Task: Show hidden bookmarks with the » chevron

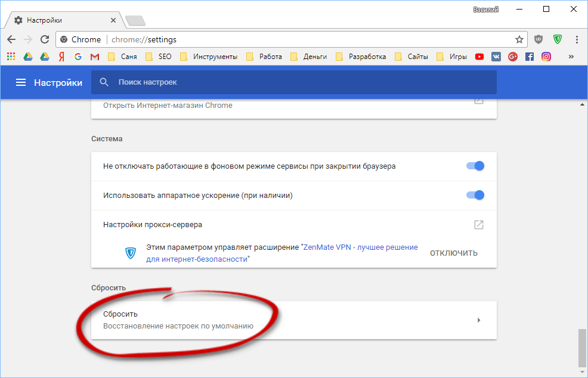Action: [x=571, y=57]
